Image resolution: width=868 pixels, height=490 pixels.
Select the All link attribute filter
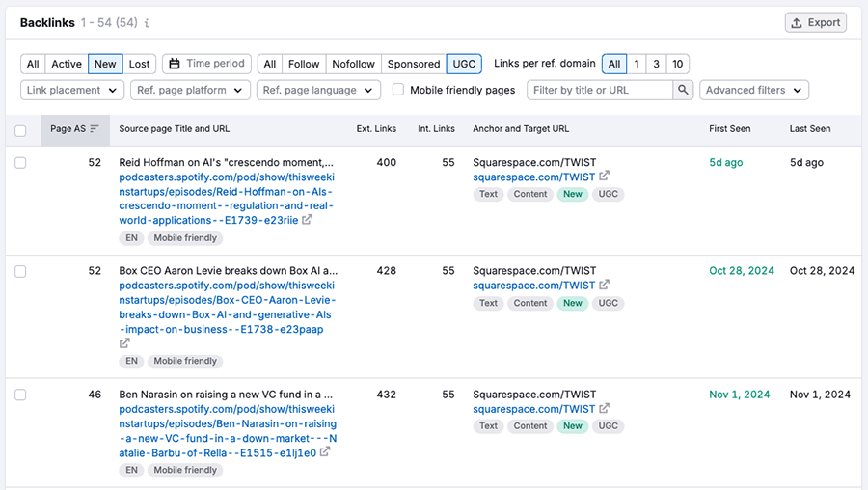pyautogui.click(x=270, y=64)
